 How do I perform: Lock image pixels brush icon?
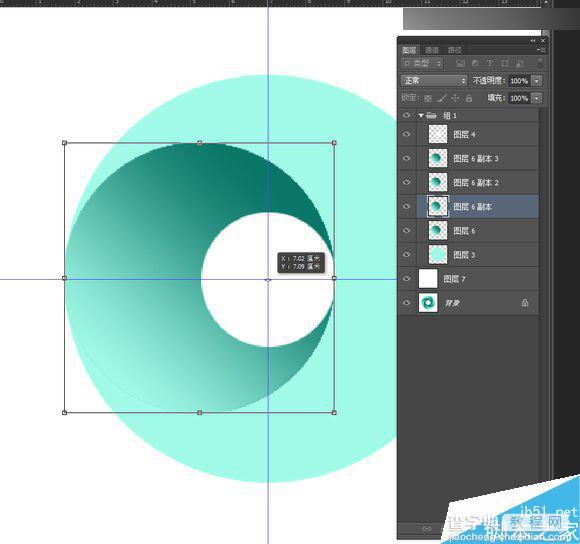[442, 98]
